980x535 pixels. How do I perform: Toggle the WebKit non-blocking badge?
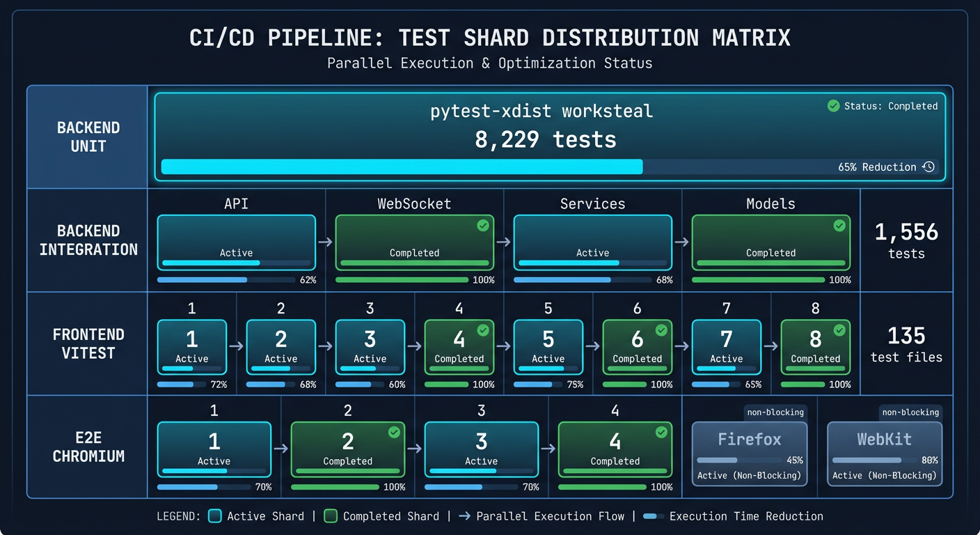pyautogui.click(x=910, y=412)
